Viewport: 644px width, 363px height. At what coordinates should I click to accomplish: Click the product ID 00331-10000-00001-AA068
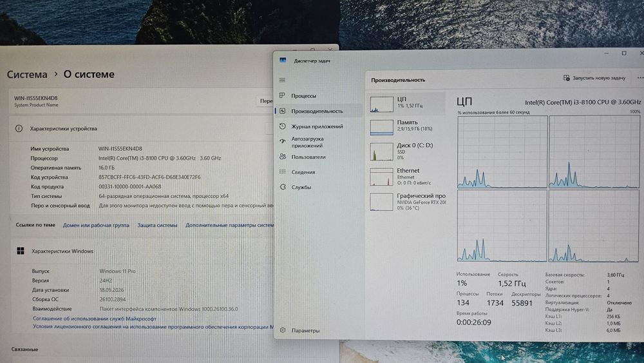[130, 186]
